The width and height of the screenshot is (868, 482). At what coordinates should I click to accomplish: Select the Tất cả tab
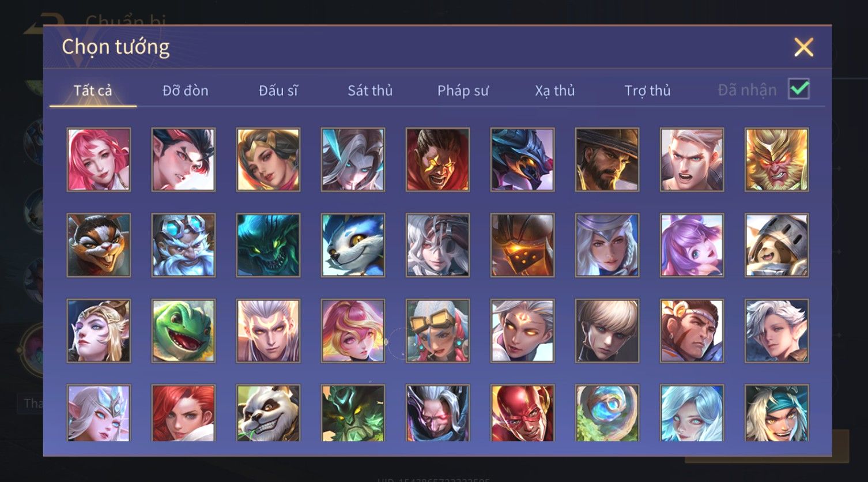point(93,91)
